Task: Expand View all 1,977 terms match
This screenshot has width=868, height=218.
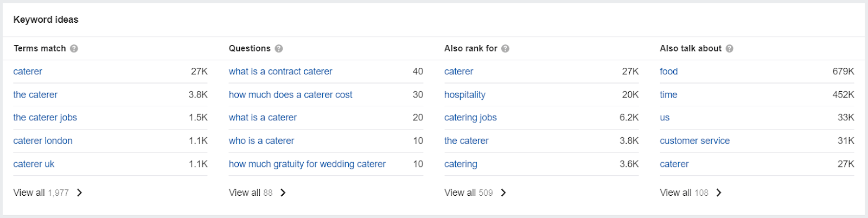Action: [x=48, y=193]
